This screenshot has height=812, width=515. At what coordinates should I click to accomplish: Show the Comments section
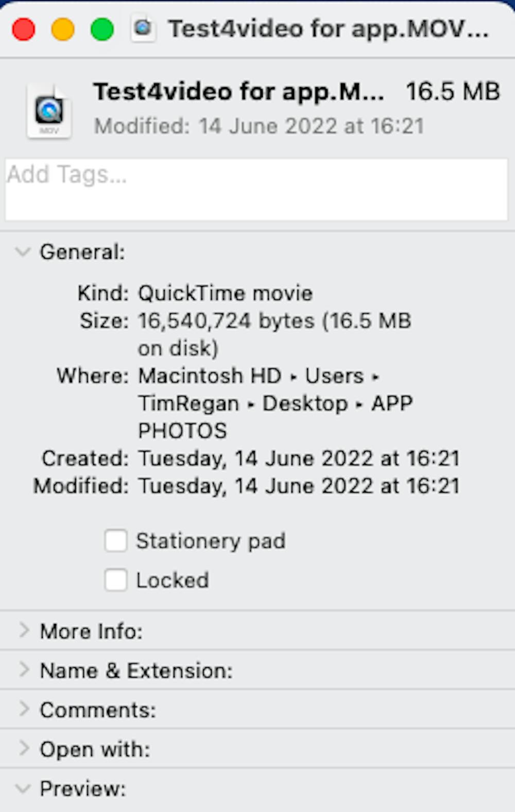pos(24,709)
